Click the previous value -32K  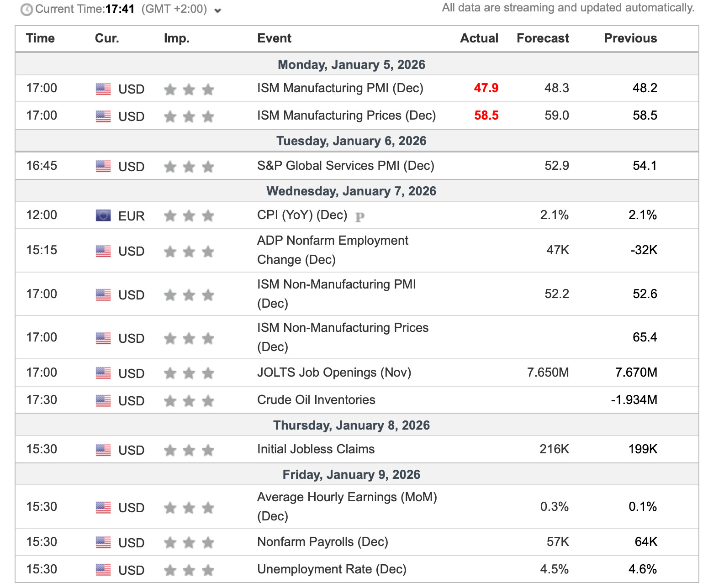tap(644, 250)
